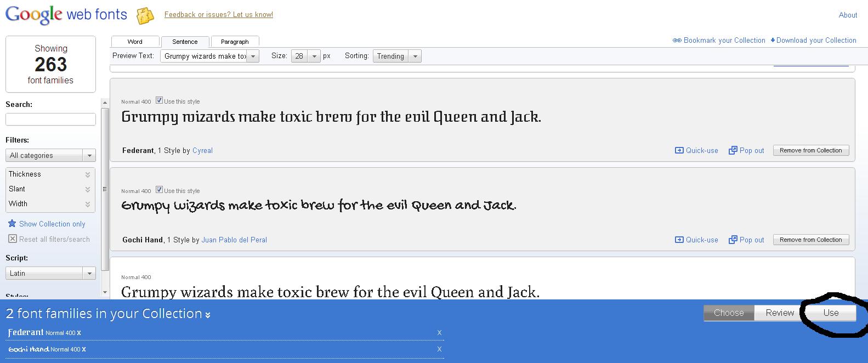Remove Gochi Hand using the far-right X in the collection bar
The width and height of the screenshot is (868, 363).
click(439, 349)
